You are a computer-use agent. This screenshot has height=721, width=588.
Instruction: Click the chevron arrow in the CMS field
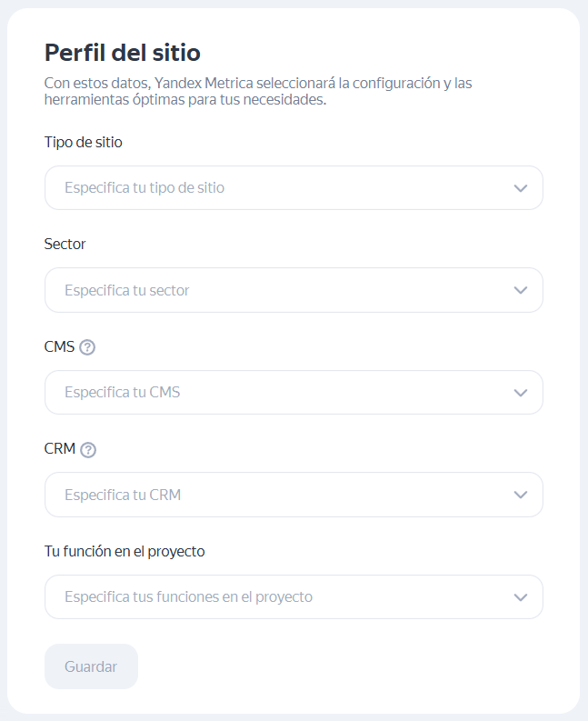[520, 393]
